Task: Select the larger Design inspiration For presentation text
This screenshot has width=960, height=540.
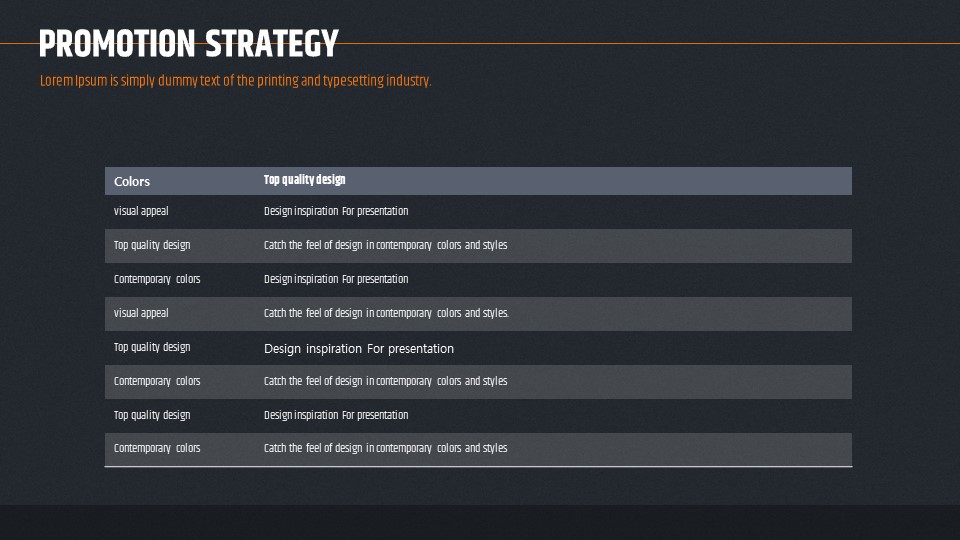Action: (x=359, y=348)
